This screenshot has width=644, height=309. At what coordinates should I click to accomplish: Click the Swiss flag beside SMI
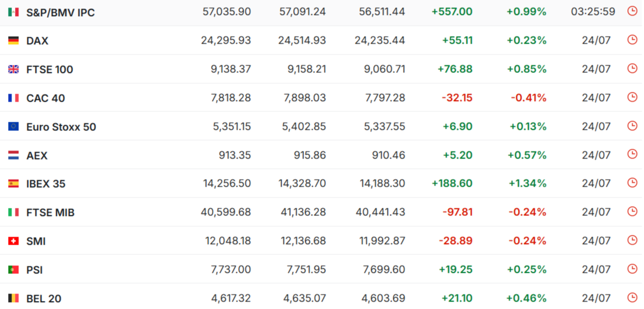click(x=14, y=241)
